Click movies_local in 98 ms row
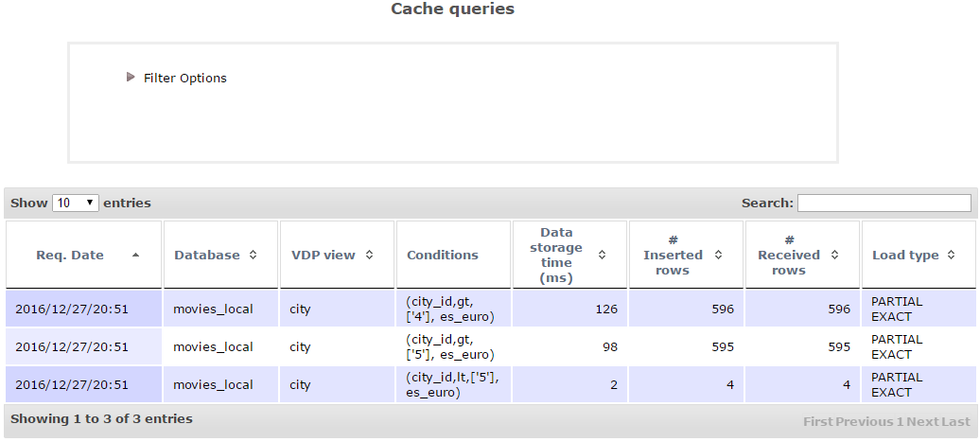 click(213, 347)
